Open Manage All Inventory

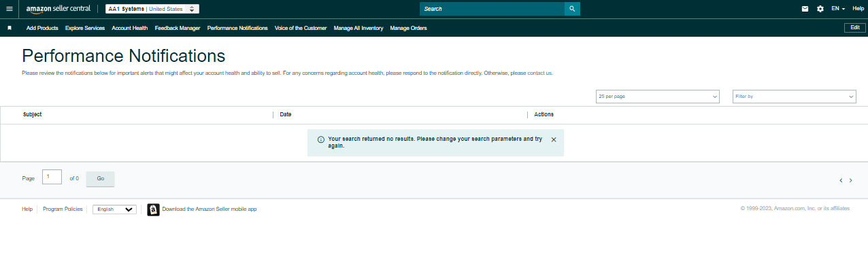358,28
